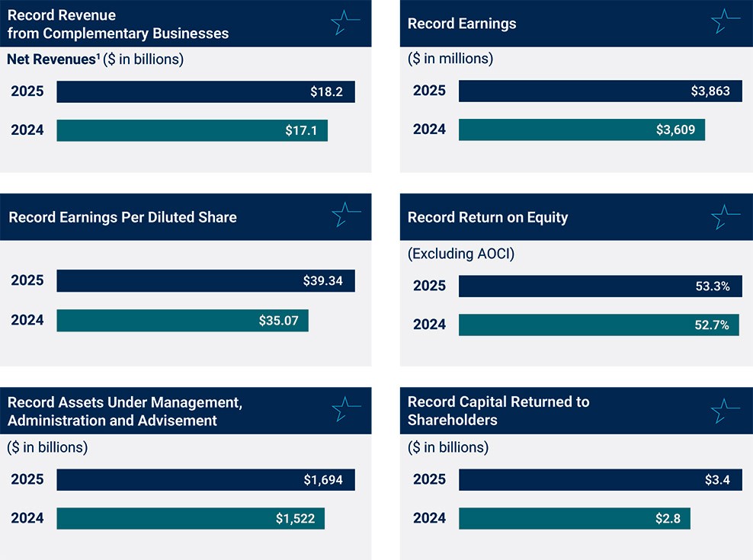Click the 53.3% return on equity bar
Image resolution: width=753 pixels, height=560 pixels.
[x=600, y=286]
